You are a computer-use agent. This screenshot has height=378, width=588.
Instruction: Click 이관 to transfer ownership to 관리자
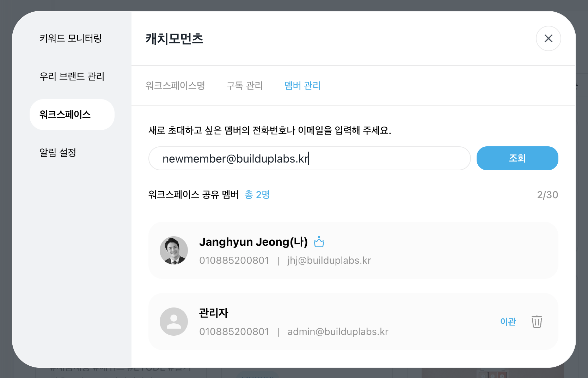coord(508,322)
